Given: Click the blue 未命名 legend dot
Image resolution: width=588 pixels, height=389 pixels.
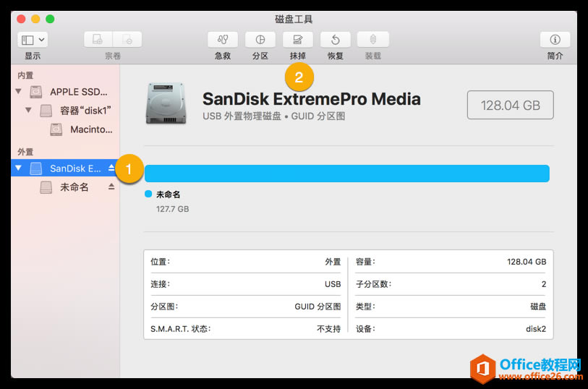Looking at the screenshot, I should pyautogui.click(x=148, y=194).
